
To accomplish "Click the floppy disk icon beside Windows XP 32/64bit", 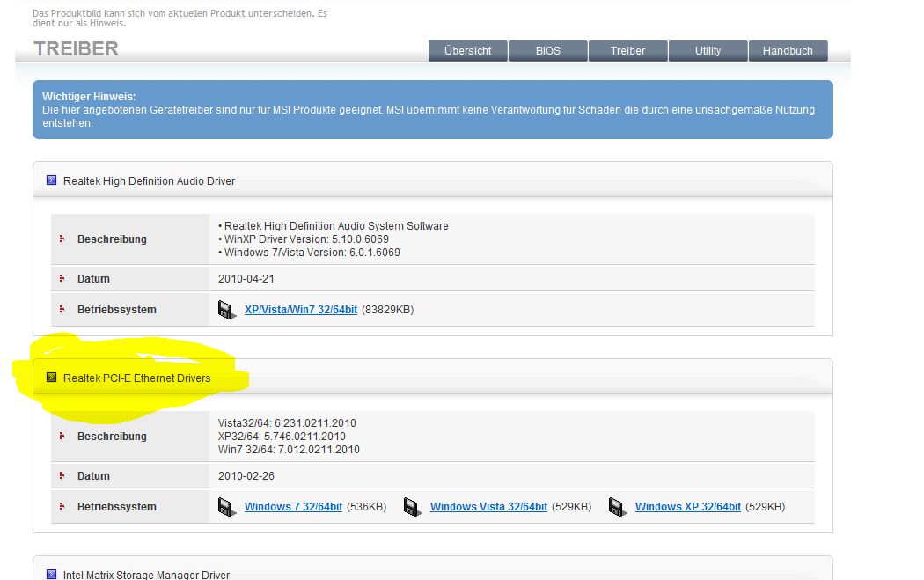I will coord(618,507).
